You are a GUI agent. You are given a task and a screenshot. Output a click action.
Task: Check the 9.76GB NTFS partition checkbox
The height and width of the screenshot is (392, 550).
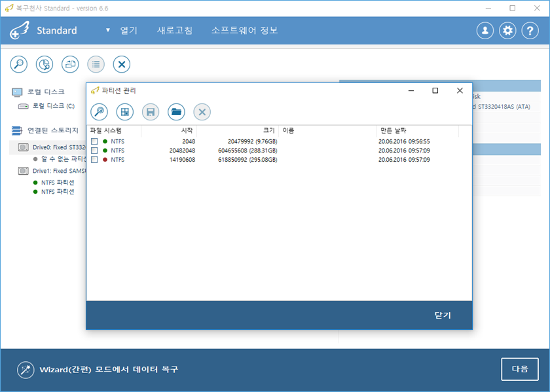click(x=95, y=141)
